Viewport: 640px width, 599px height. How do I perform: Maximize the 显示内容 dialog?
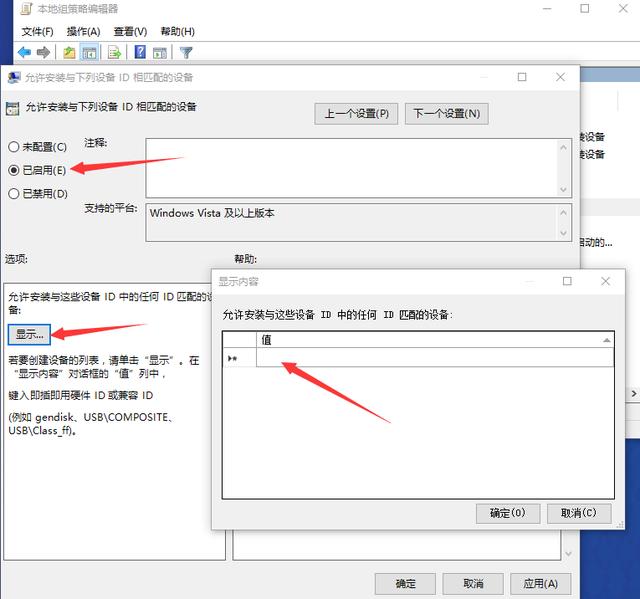point(567,281)
